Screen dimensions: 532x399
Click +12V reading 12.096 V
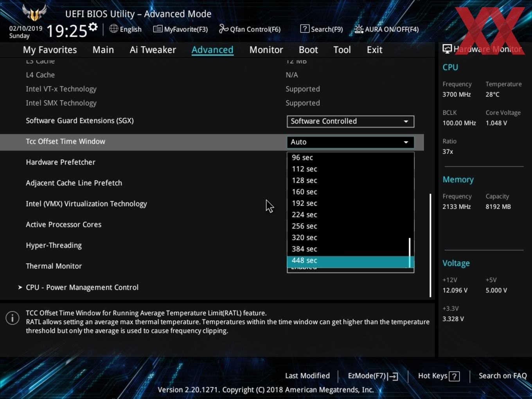[455, 290]
